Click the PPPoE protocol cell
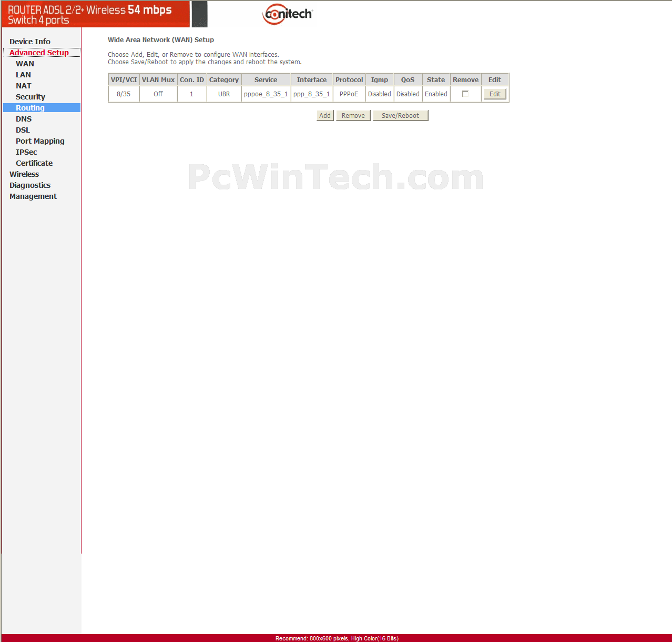 coord(349,94)
